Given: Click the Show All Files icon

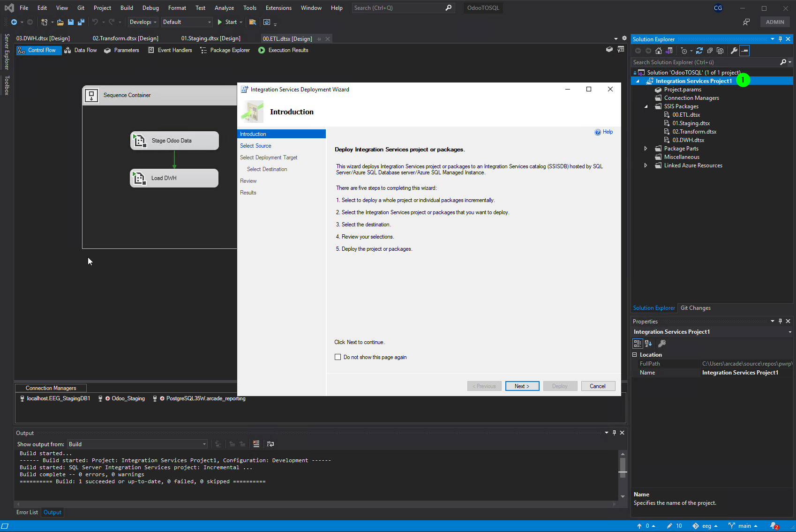Looking at the screenshot, I should [720, 51].
